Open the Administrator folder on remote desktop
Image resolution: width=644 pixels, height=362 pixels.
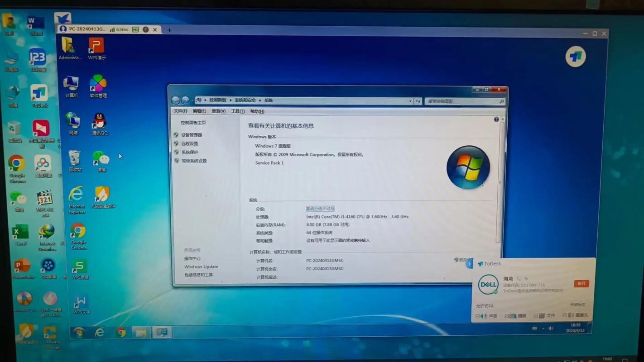(69, 48)
